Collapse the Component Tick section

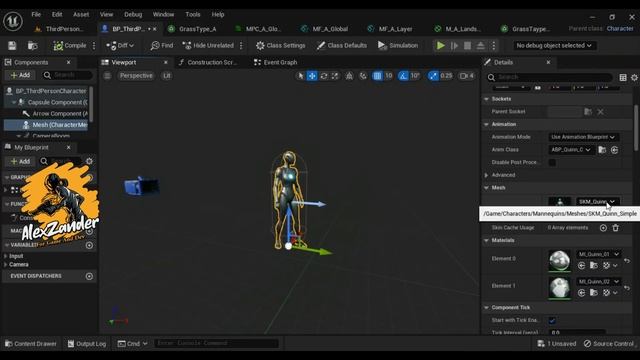coord(487,307)
